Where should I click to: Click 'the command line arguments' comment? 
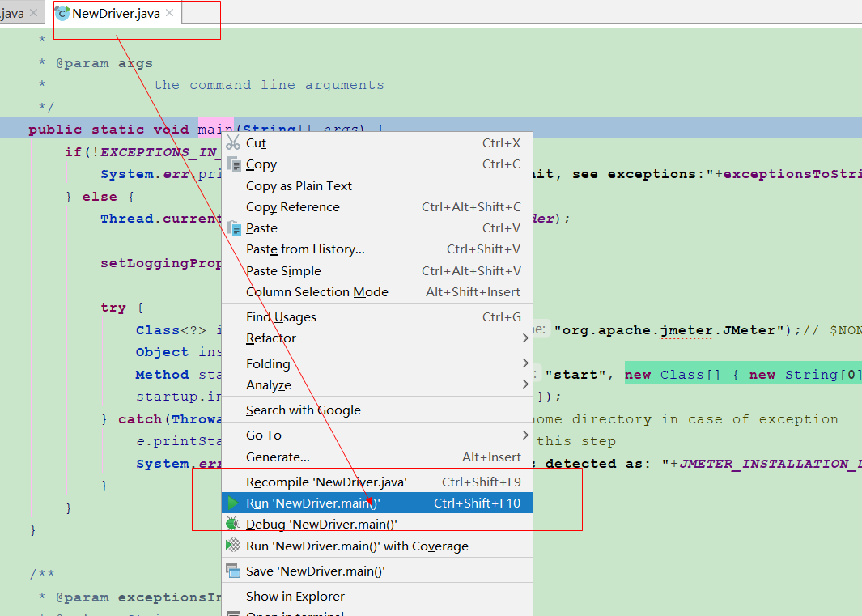point(269,85)
